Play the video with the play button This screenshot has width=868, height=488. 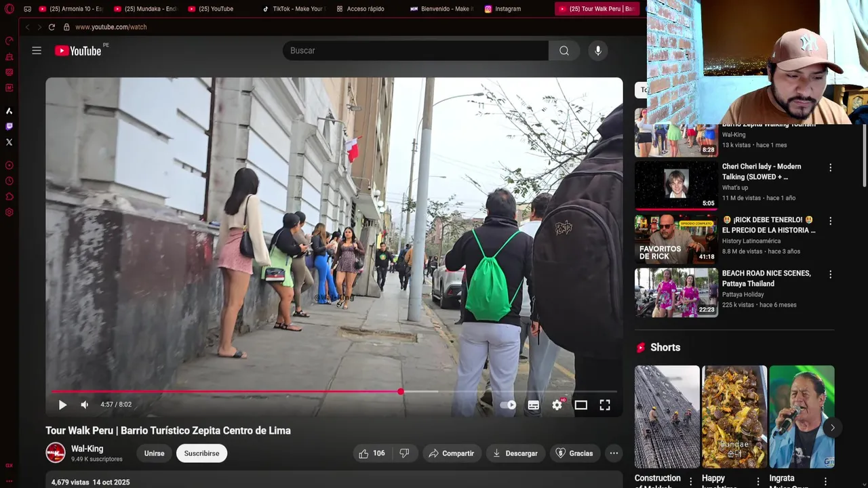(62, 405)
